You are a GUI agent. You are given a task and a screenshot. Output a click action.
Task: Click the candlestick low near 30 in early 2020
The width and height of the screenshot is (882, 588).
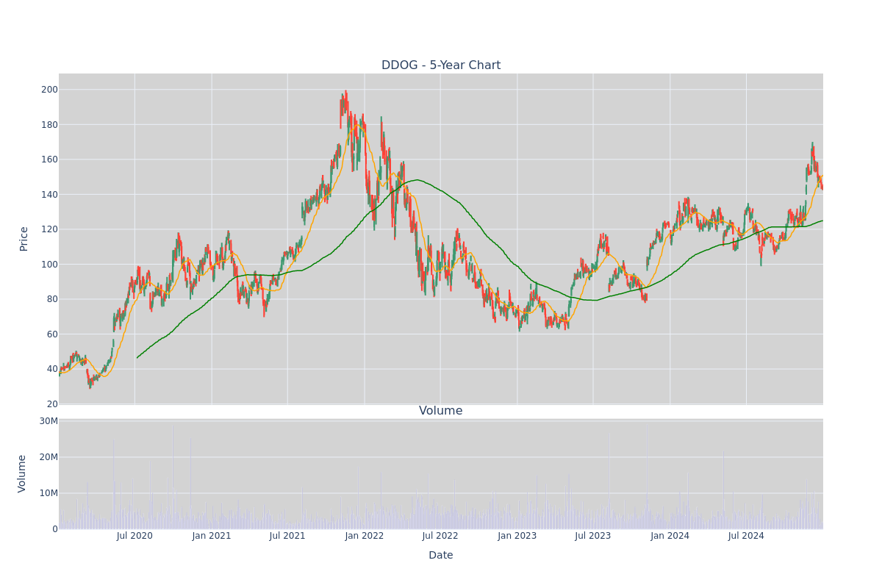pos(90,386)
